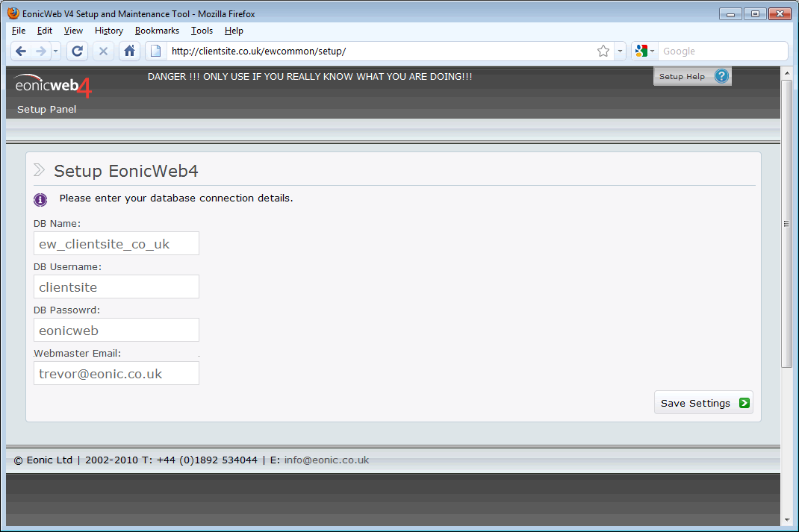
Task: Click the Setup Panel heading
Action: [x=47, y=110]
